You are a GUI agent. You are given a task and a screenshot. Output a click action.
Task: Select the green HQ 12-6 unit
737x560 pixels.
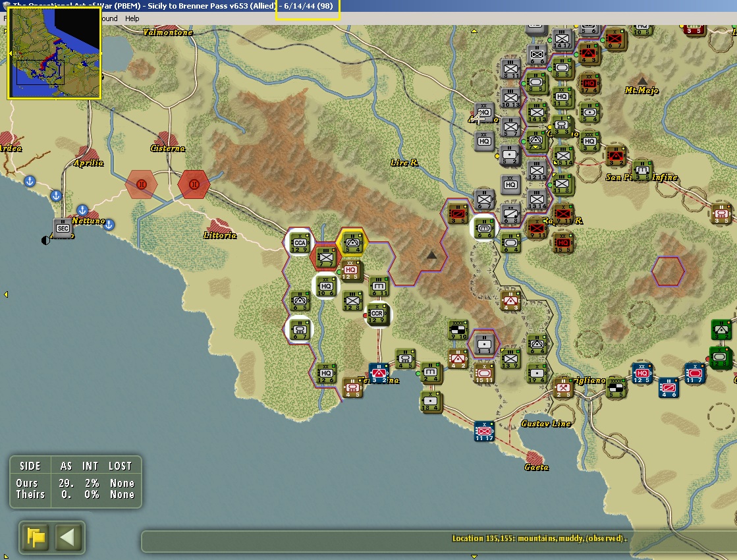(326, 374)
